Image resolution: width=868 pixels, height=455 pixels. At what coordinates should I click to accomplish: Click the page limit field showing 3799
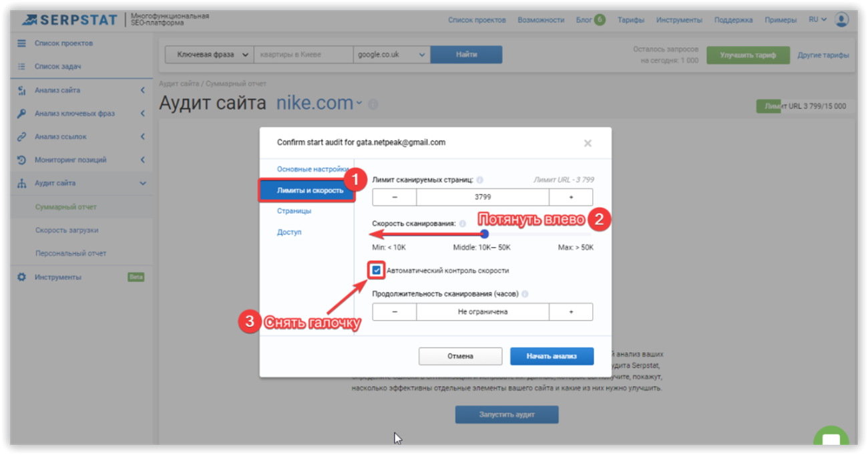483,197
